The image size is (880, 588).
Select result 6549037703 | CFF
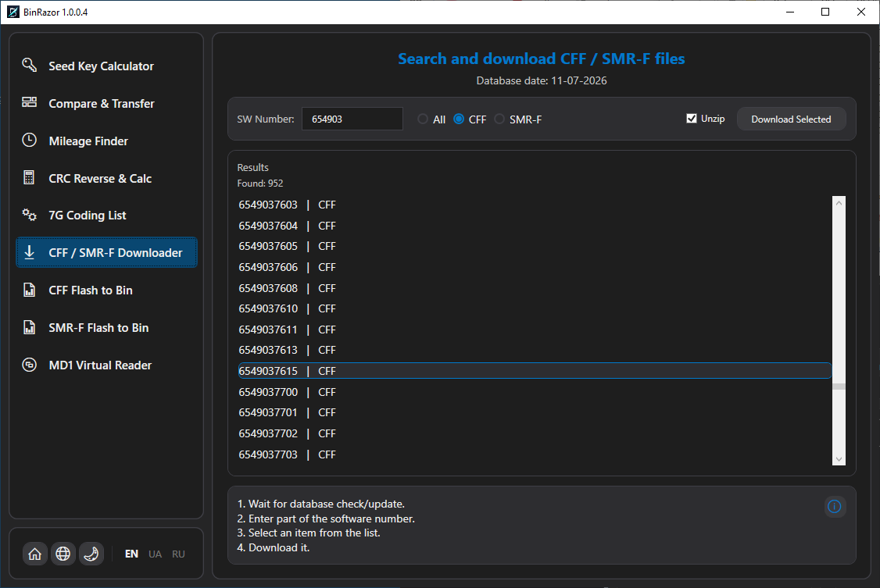pos(535,454)
